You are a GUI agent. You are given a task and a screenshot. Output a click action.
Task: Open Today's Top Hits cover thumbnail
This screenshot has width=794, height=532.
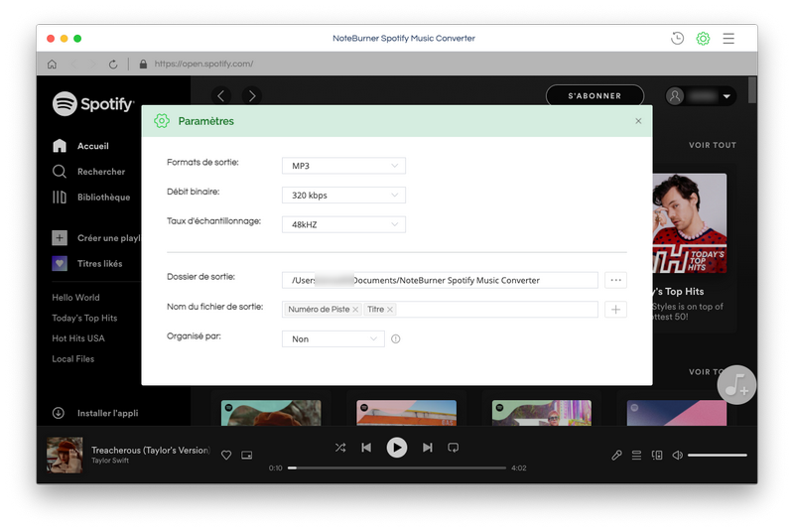point(689,223)
